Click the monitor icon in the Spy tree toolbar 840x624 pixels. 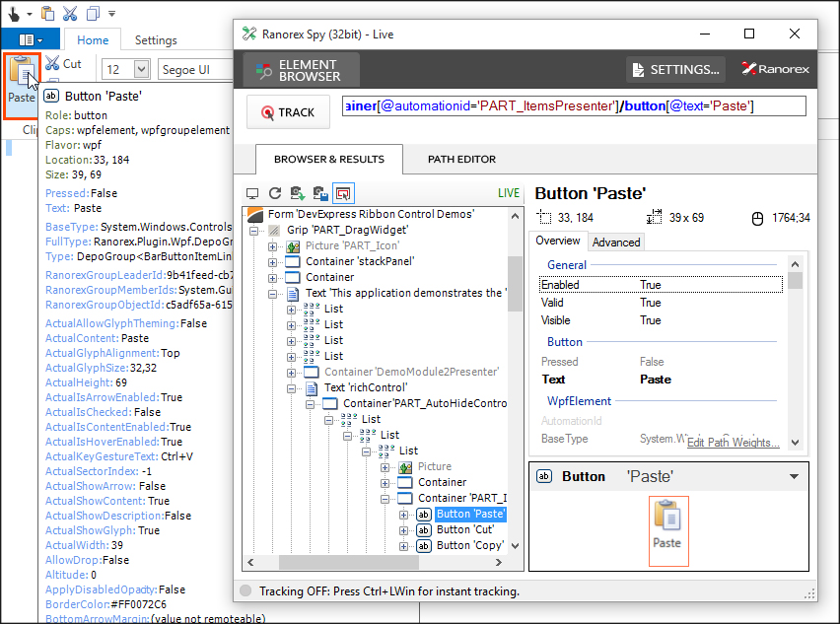coord(252,193)
